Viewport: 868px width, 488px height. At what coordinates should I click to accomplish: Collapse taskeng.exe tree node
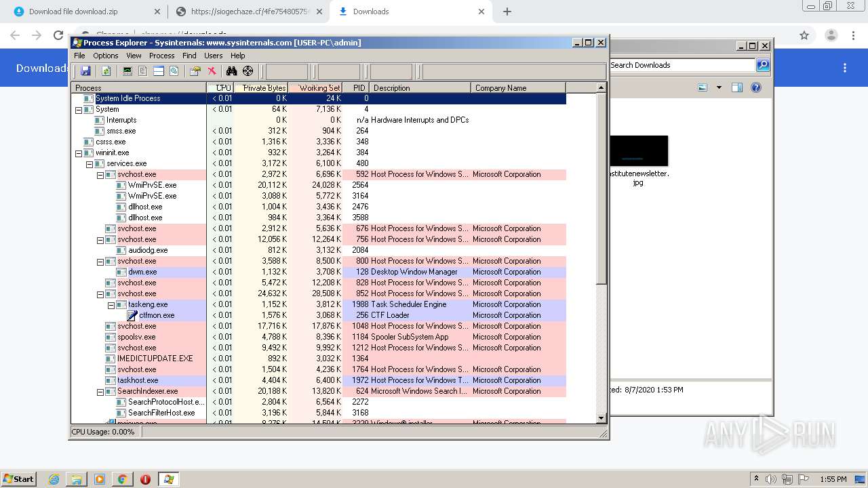pos(111,304)
